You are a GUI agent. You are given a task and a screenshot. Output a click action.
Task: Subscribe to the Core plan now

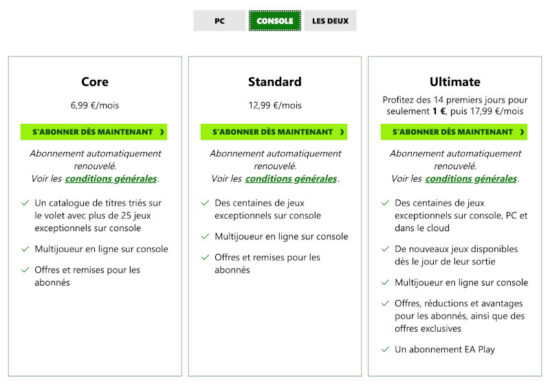tap(94, 132)
